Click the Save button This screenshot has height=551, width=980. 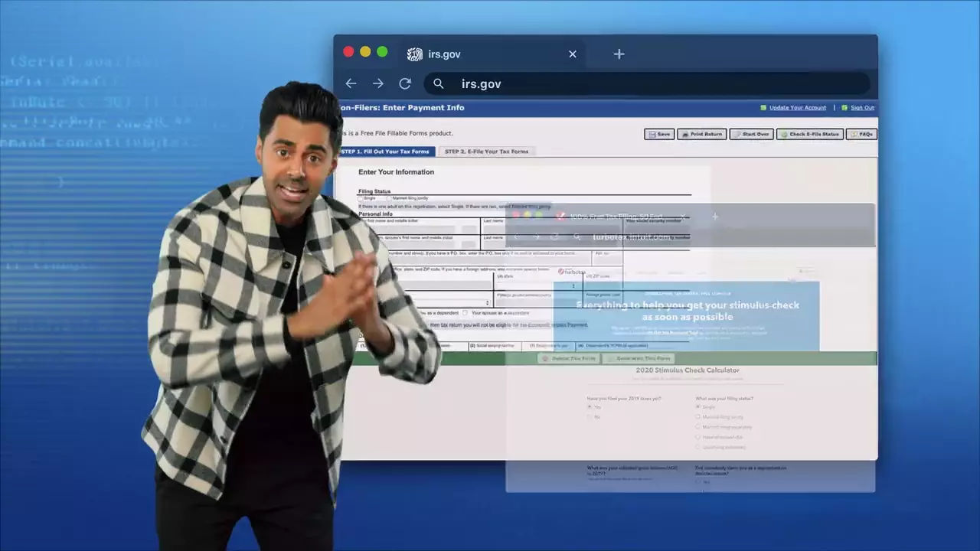(659, 134)
